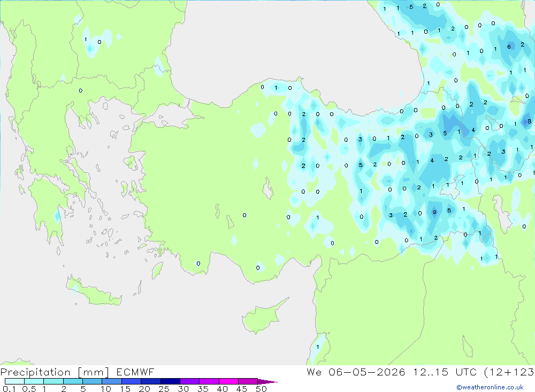Click the 30–35 mm purple legend swatch

(x=190, y=381)
